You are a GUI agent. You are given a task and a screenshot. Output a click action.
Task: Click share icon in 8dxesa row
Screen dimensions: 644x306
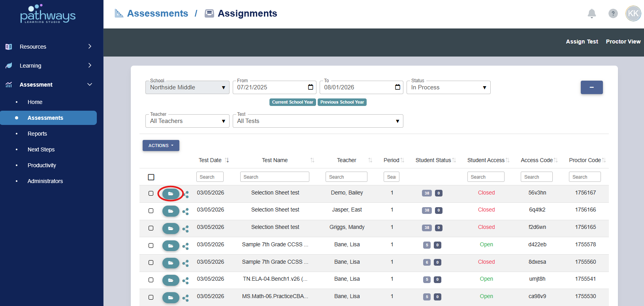pyautogui.click(x=186, y=263)
